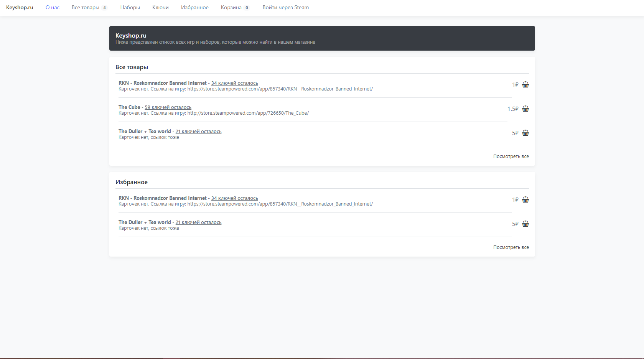Switch to the Наборы section

tap(130, 8)
